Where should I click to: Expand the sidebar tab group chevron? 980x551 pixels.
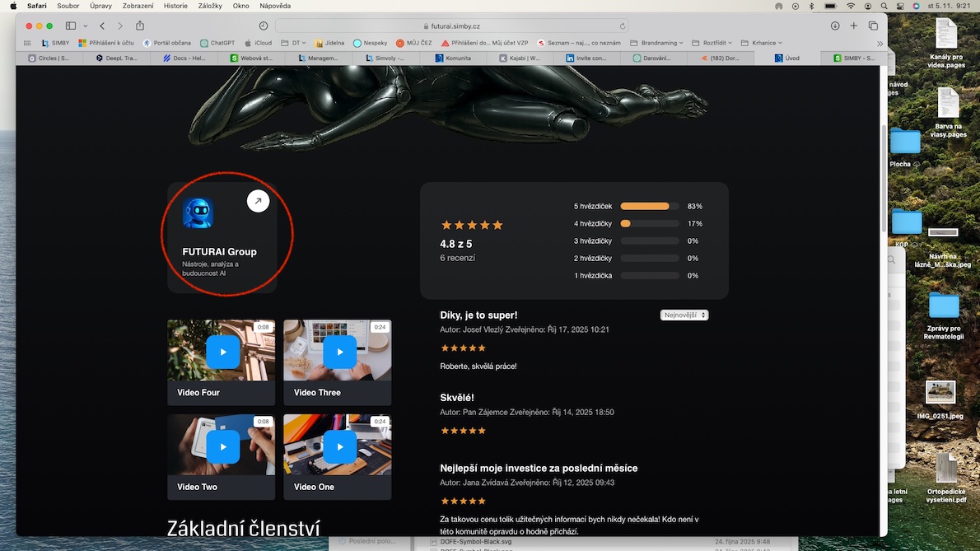click(x=86, y=26)
